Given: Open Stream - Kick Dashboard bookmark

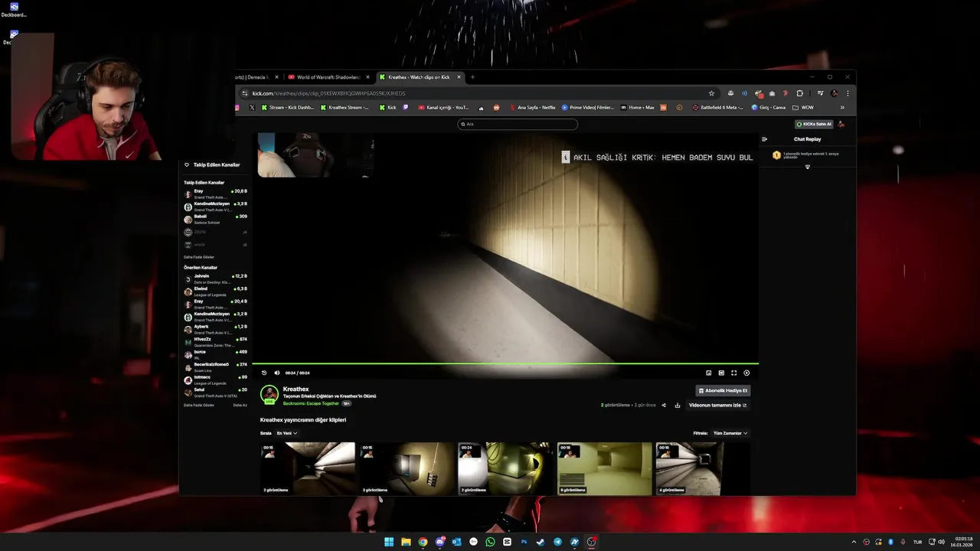Looking at the screenshot, I should pyautogui.click(x=287, y=108).
